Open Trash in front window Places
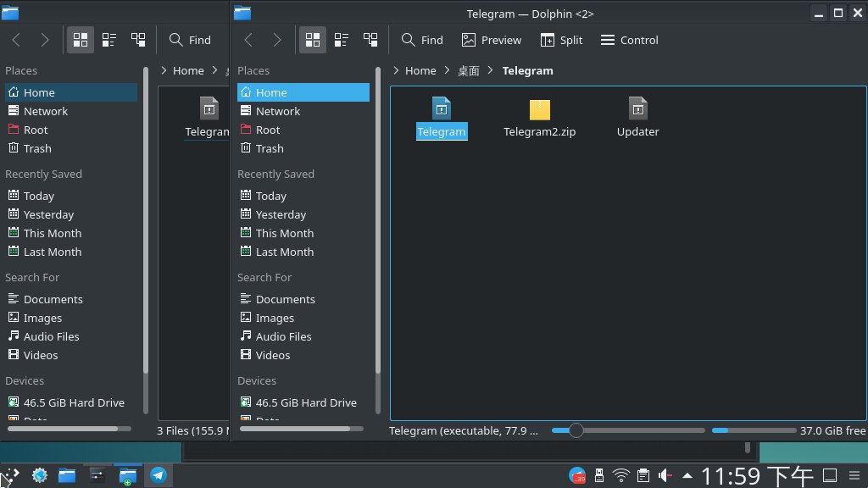The height and width of the screenshot is (488, 868). [x=303, y=149]
